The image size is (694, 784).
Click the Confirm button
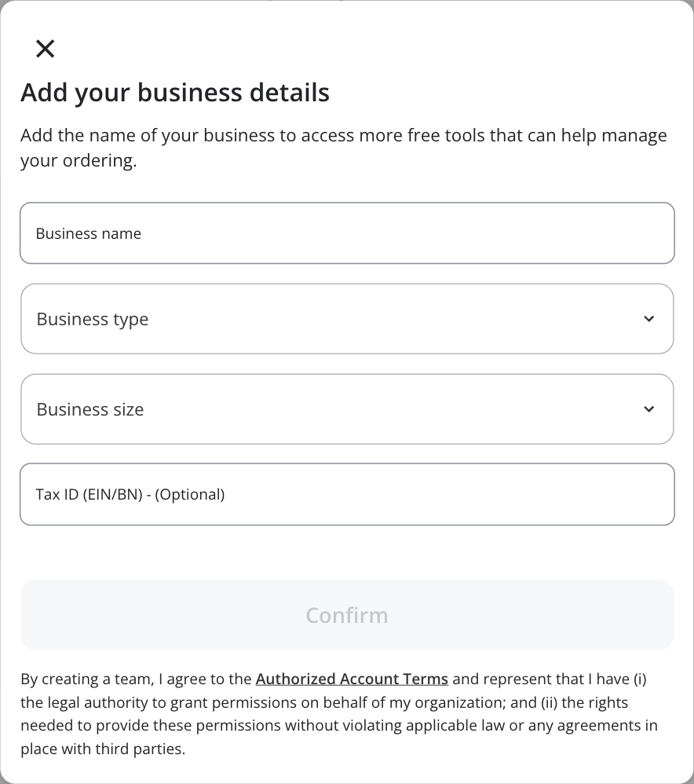[347, 615]
